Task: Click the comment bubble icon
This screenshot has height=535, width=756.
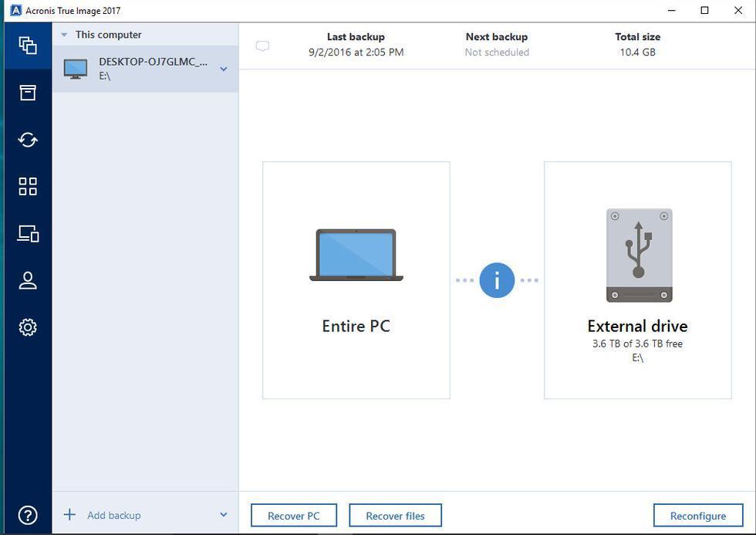Action: click(262, 46)
